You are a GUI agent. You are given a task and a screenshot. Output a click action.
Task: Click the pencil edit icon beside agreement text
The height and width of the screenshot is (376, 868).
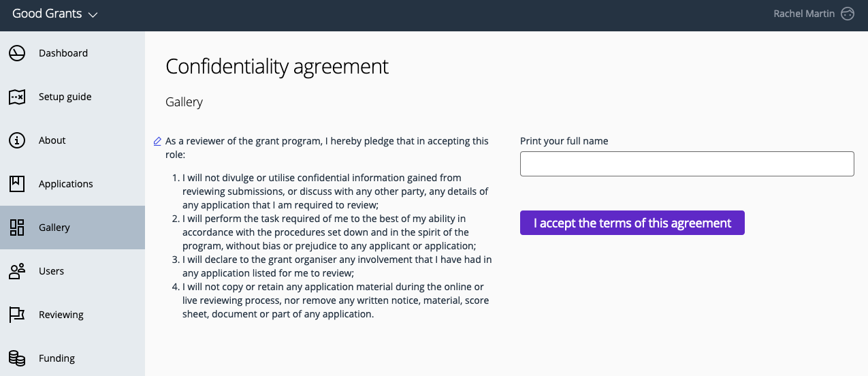pos(157,141)
